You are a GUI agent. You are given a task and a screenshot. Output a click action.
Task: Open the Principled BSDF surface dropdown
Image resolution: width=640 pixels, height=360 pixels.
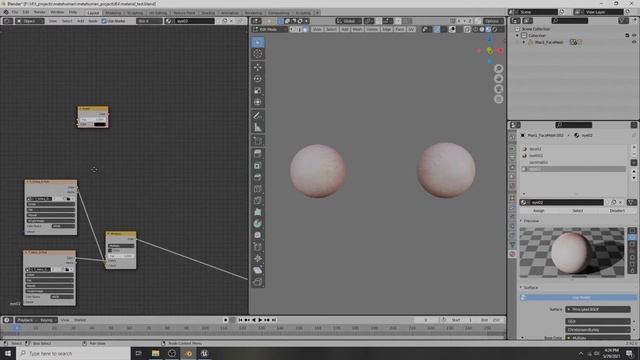coord(598,309)
